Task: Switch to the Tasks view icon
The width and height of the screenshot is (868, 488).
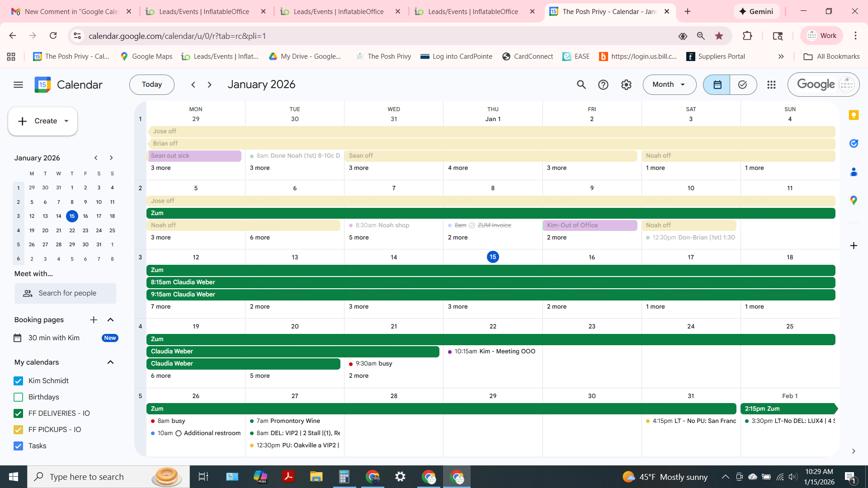Action: pyautogui.click(x=742, y=84)
